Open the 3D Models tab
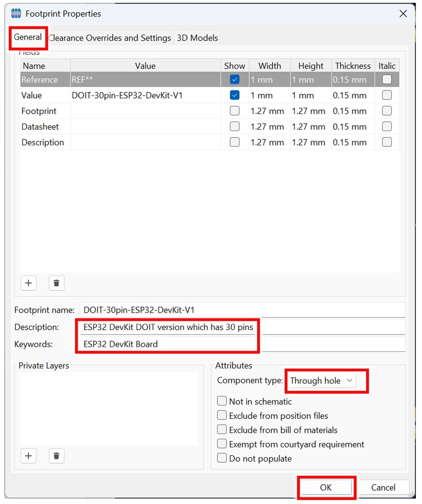This screenshot has height=504, width=422. point(197,38)
